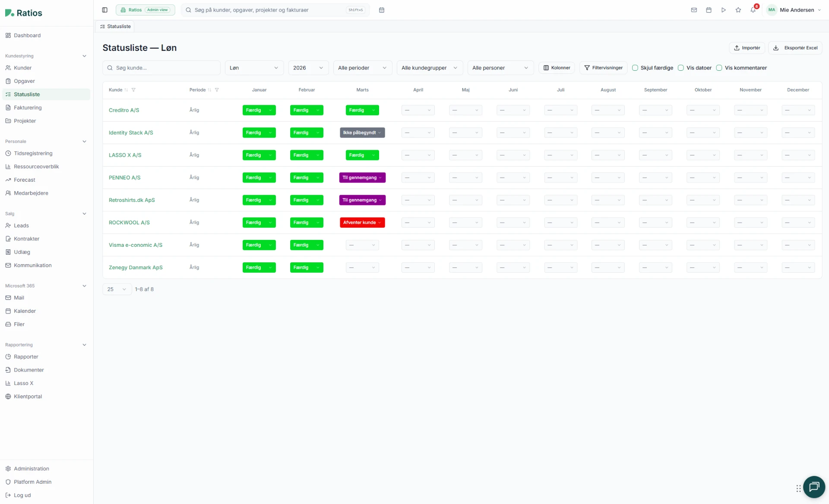829x504 pixels.
Task: Collapse the Personale sidebar section
Action: [x=85, y=142]
